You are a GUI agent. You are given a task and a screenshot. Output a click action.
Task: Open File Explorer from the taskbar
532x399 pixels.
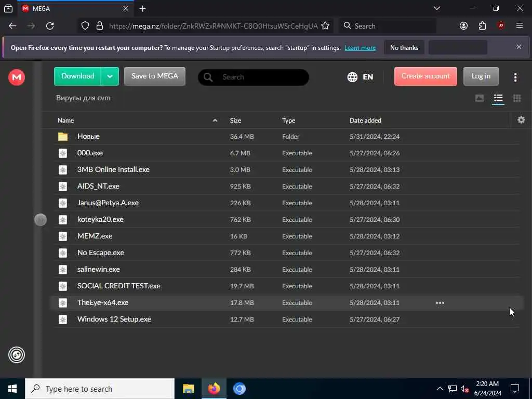188,389
